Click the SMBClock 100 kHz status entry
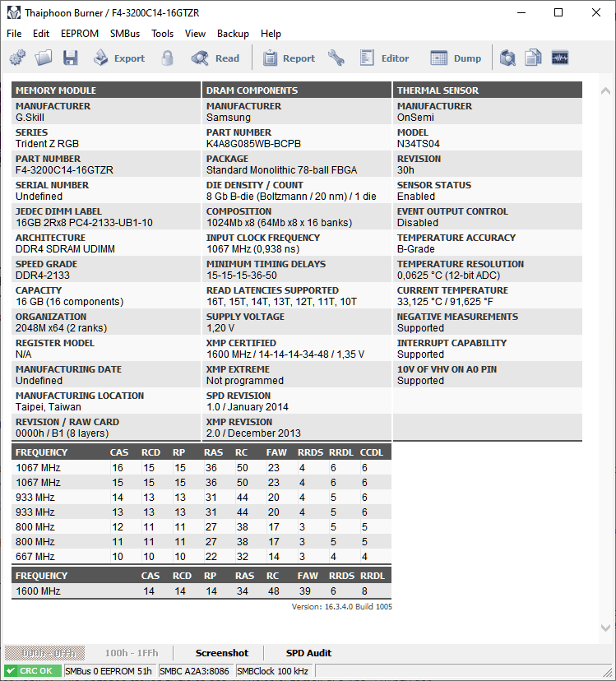This screenshot has height=681, width=616. [273, 671]
